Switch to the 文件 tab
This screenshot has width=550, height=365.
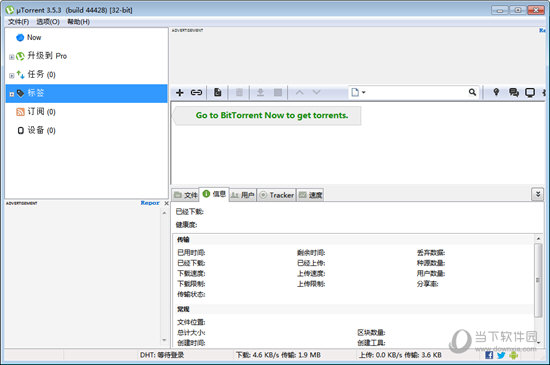[186, 195]
